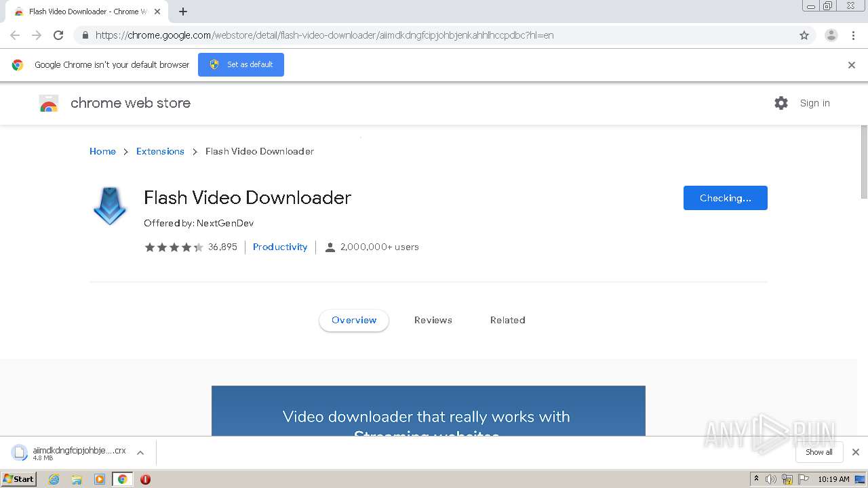Image resolution: width=868 pixels, height=488 pixels.
Task: Open the Chrome profile avatar
Action: click(x=831, y=35)
